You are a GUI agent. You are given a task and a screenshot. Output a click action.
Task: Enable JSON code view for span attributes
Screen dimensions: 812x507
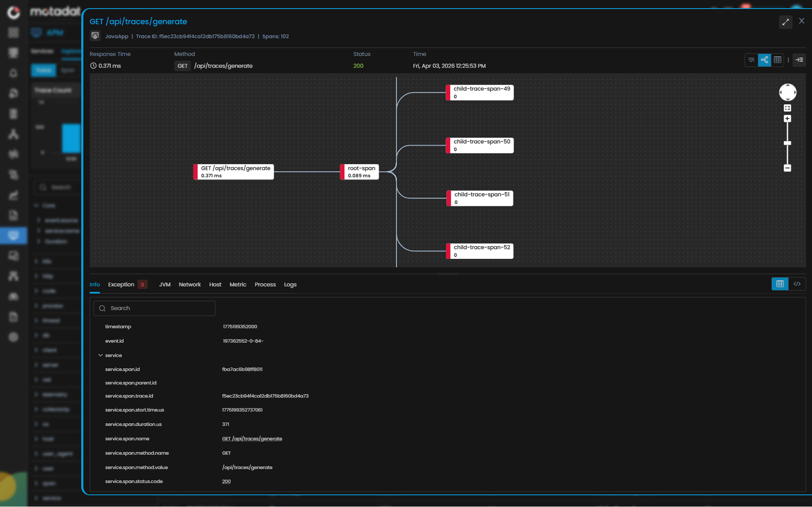[798, 284]
